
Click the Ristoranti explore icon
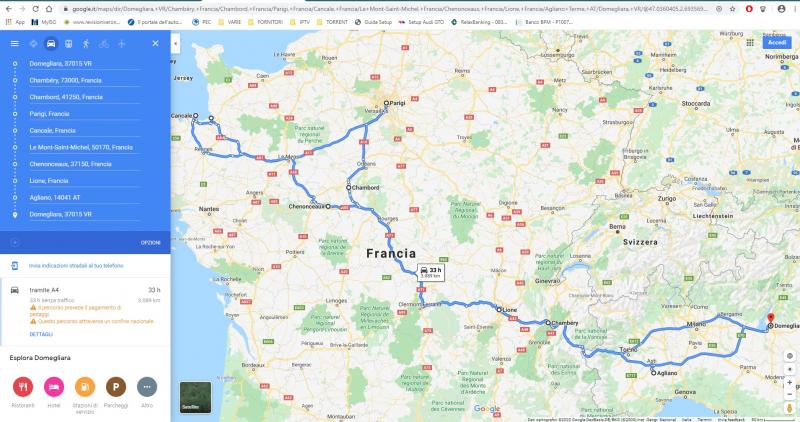23,387
